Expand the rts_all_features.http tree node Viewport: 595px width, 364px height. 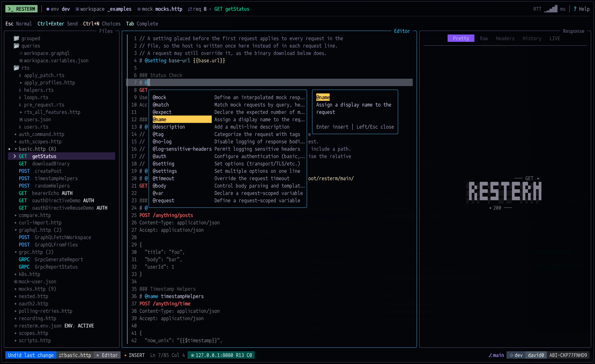pyautogui.click(x=21, y=112)
